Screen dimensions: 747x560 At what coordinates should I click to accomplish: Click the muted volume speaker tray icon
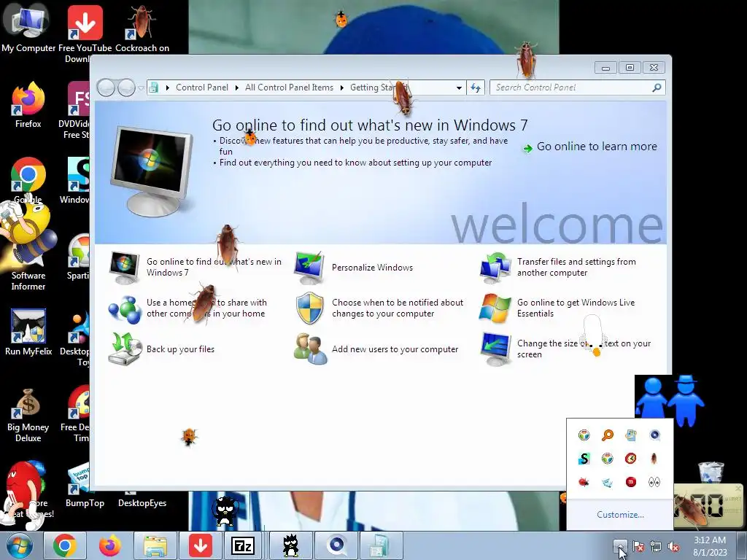[673, 547]
